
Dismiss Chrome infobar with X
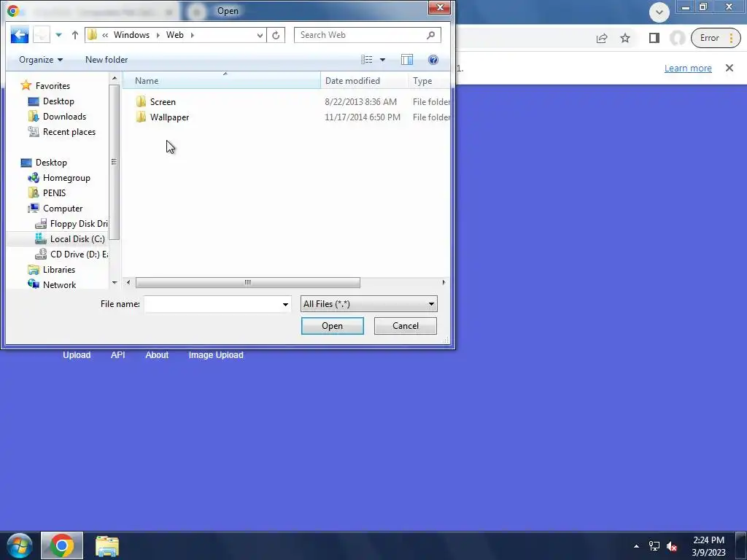click(729, 68)
